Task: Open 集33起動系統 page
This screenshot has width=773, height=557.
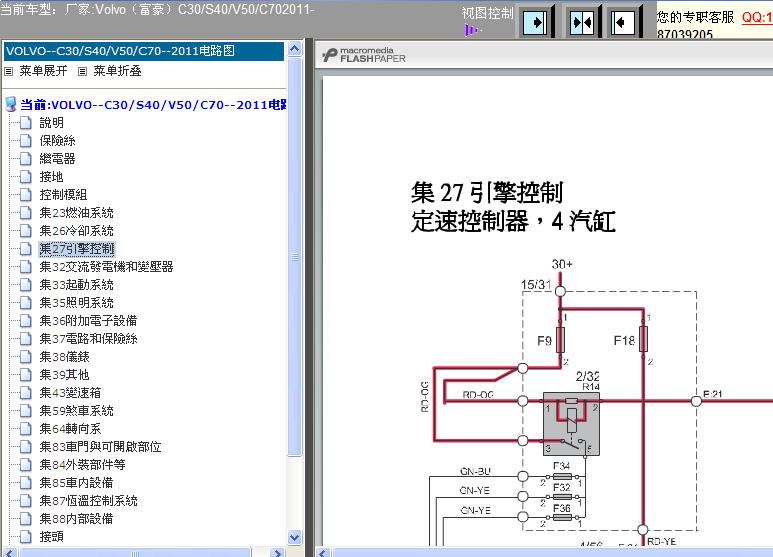Action: click(76, 285)
